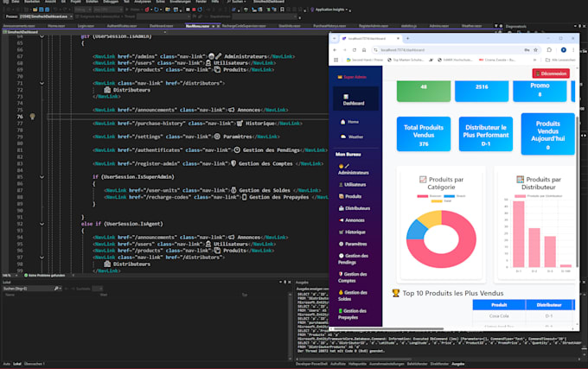Screen dimensions: 588x369
Task: Open the Debuggen menu in Visual Studio
Action: (111, 2)
